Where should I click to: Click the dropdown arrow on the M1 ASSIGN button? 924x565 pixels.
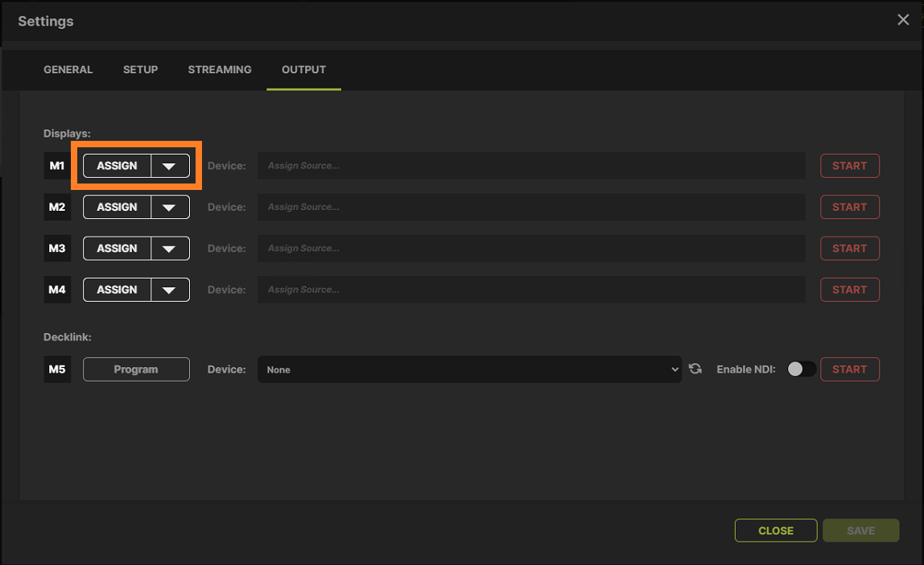(171, 166)
